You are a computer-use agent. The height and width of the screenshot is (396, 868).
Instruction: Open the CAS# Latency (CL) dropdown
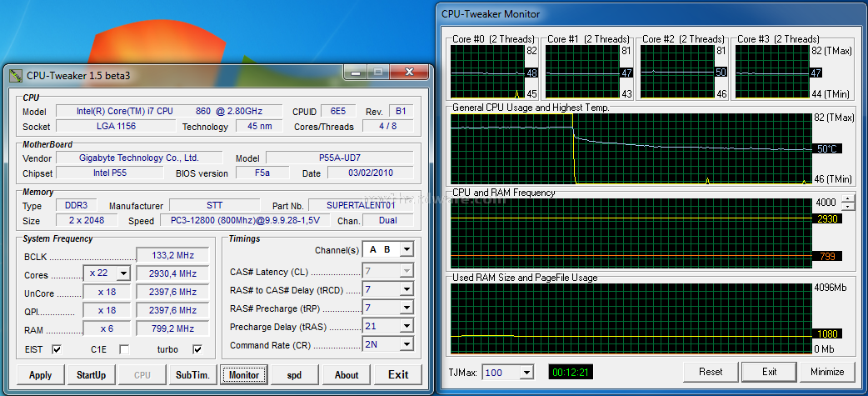407,272
